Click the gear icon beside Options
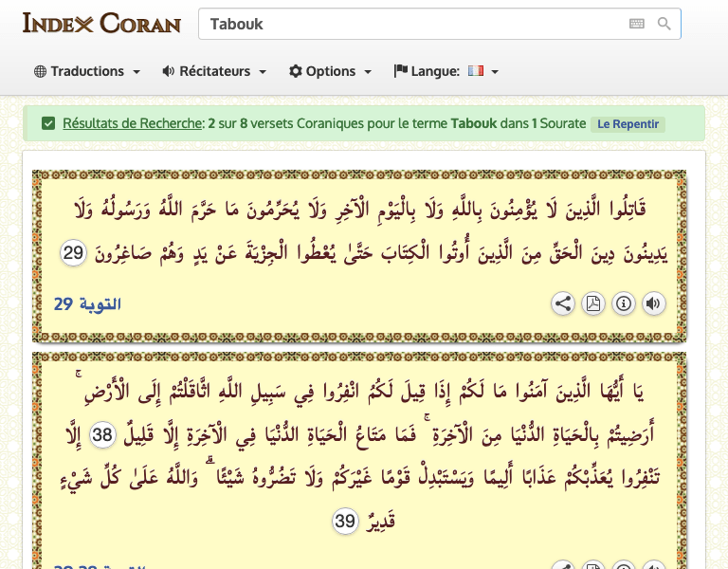The image size is (728, 569). click(x=296, y=71)
